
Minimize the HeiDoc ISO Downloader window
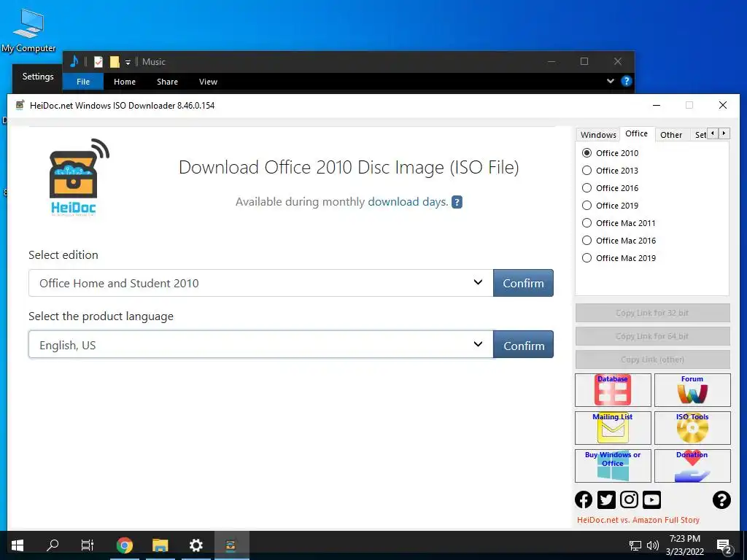(657, 105)
